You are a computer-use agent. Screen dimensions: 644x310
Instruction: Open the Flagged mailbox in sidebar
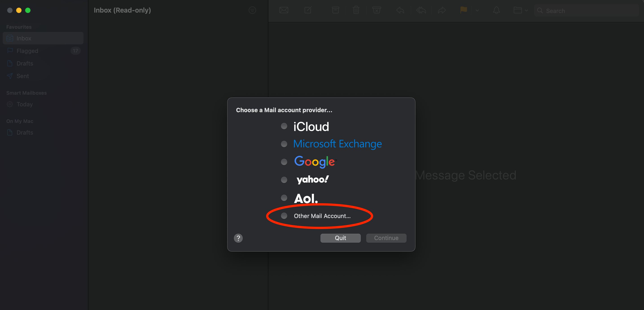pyautogui.click(x=43, y=51)
